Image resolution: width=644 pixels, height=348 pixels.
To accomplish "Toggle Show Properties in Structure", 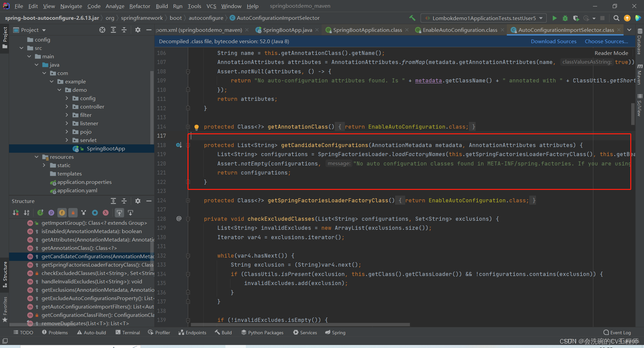I will click(x=51, y=213).
